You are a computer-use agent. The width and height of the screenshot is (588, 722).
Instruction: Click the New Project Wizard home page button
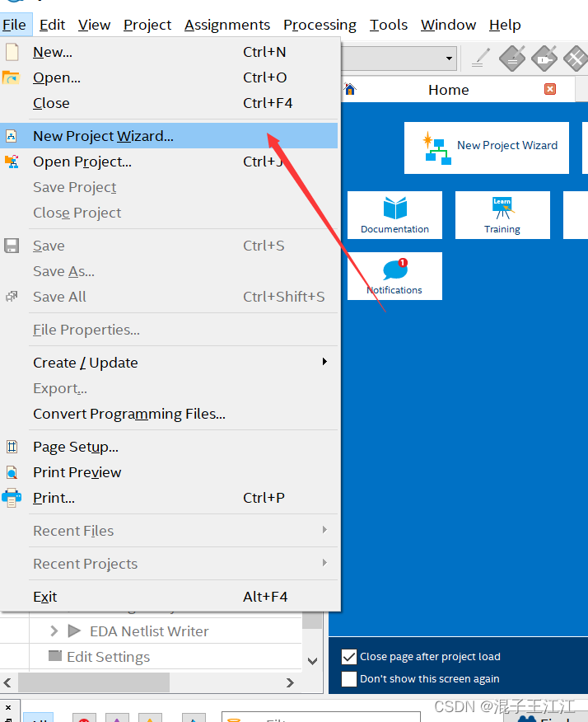[x=487, y=148]
